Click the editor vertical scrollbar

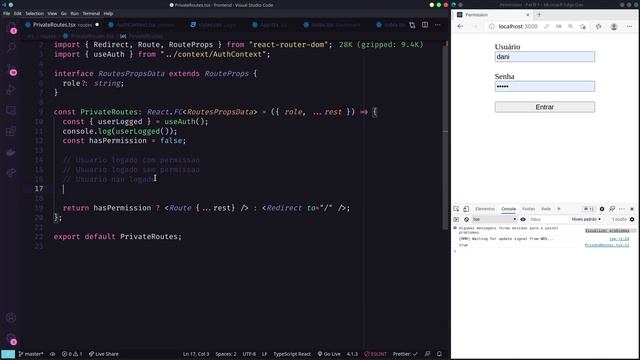coord(445,135)
